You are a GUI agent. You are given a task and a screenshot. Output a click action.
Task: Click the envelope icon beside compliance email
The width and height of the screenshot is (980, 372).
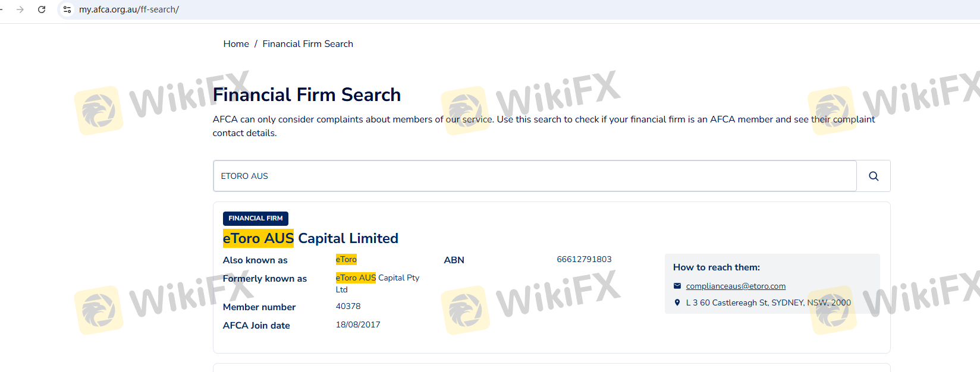click(677, 286)
